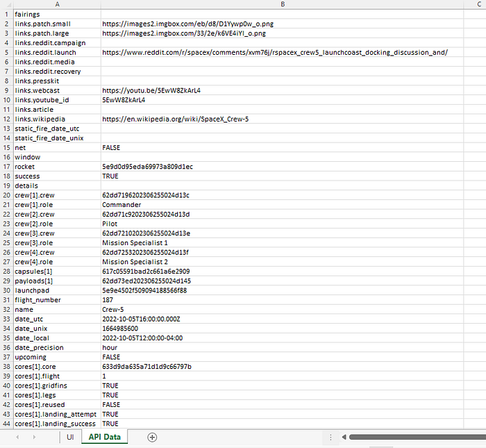
Task: Select date_local value 2022-10-05T12:00:00-04:00
Action: (283, 338)
